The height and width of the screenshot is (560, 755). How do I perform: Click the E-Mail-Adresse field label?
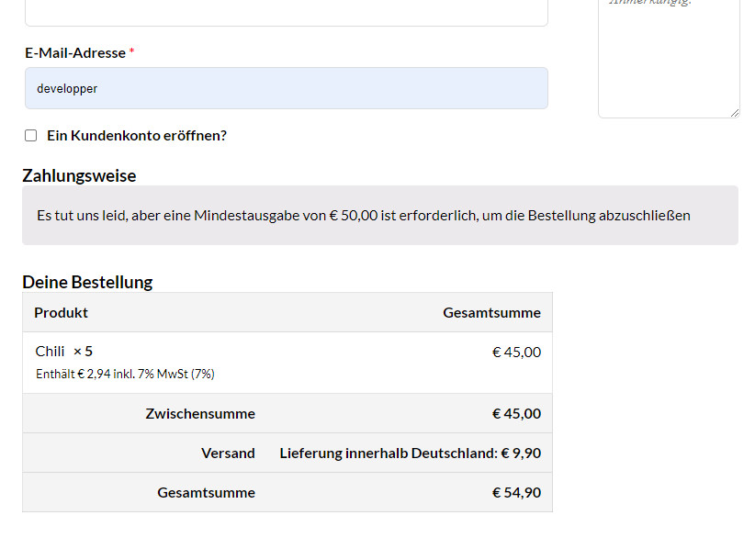pos(75,53)
